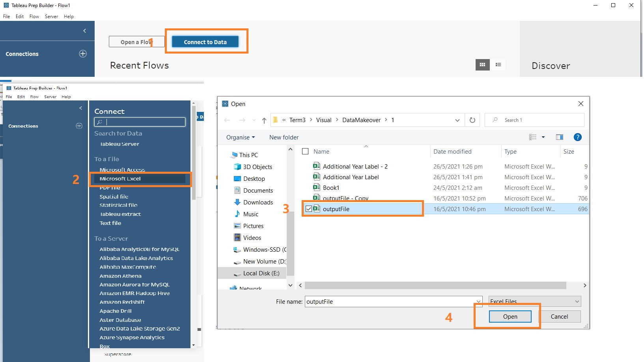Viewport: 644px width, 362px height.
Task: Open the Organise dropdown
Action: (241, 137)
